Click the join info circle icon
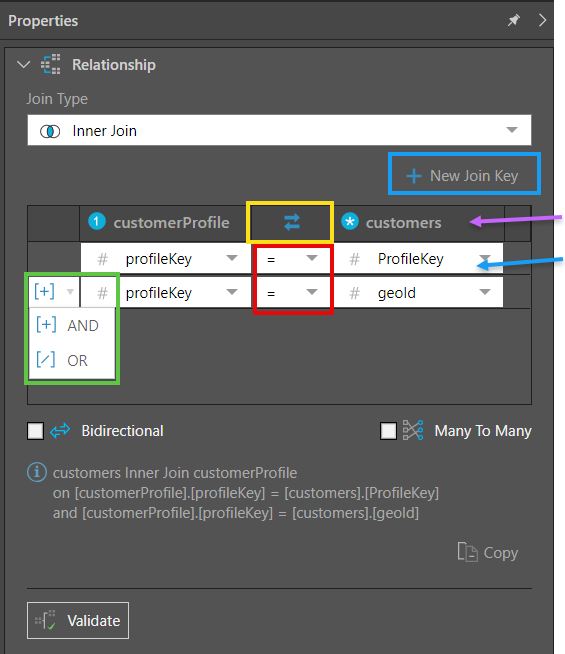This screenshot has height=654, width=565. pos(37,472)
